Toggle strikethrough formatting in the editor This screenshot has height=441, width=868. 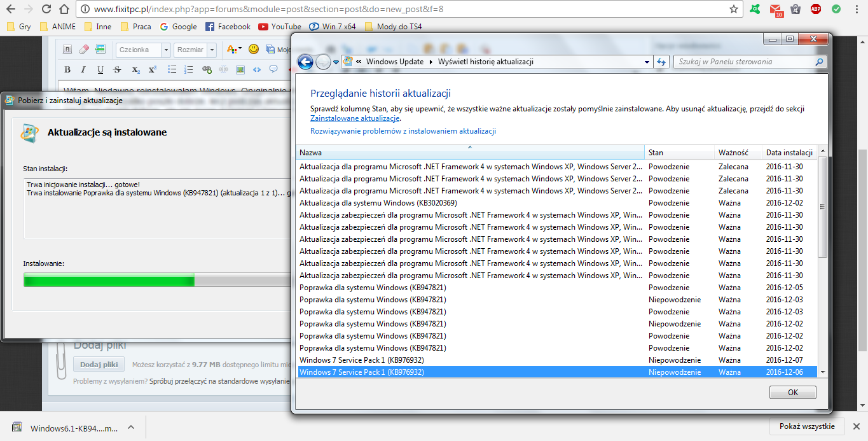point(117,69)
